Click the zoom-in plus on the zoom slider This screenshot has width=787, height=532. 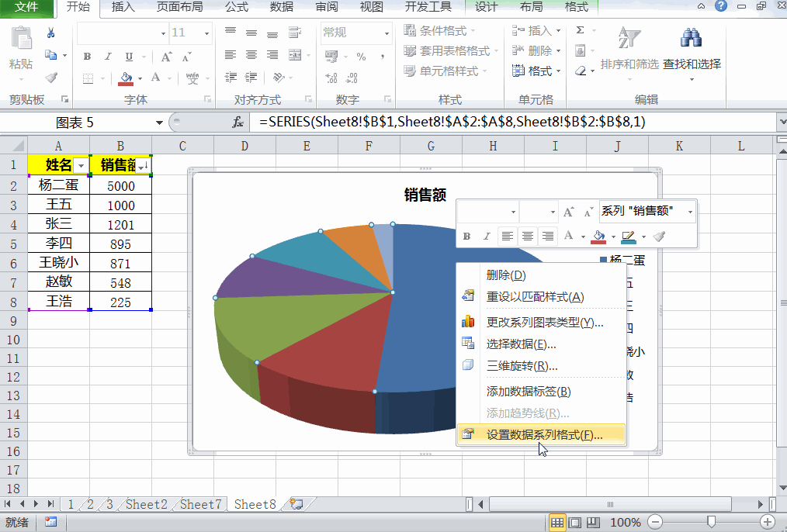coord(768,522)
